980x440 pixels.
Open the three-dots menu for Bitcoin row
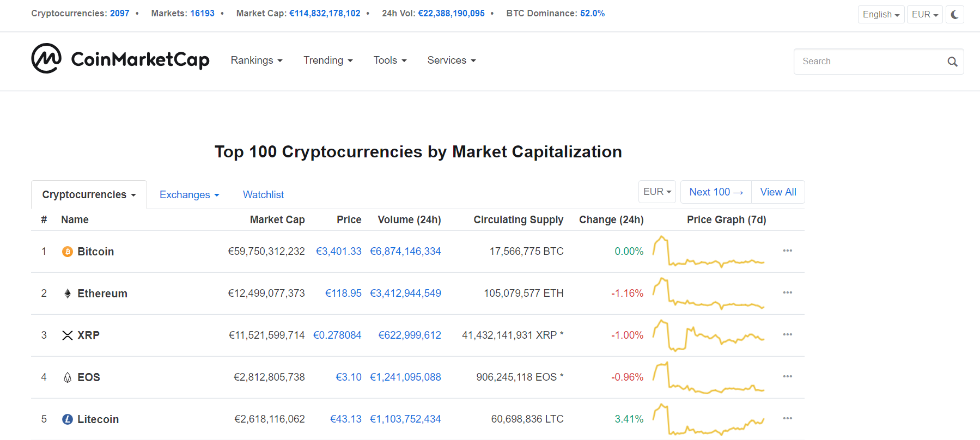coord(787,250)
